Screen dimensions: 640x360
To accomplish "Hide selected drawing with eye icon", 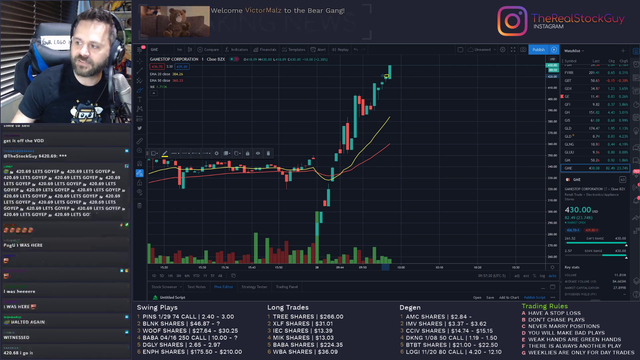I will [258, 153].
